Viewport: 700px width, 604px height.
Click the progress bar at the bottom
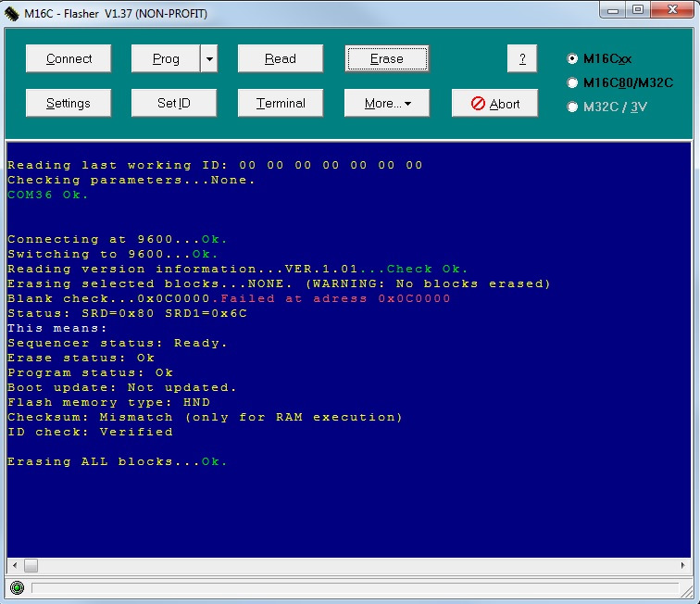pos(355,588)
